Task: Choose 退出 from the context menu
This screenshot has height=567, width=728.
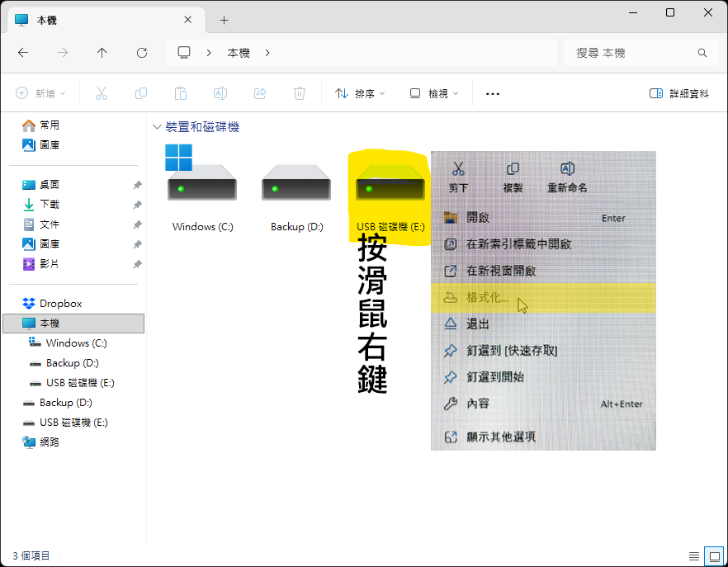Action: 478,324
